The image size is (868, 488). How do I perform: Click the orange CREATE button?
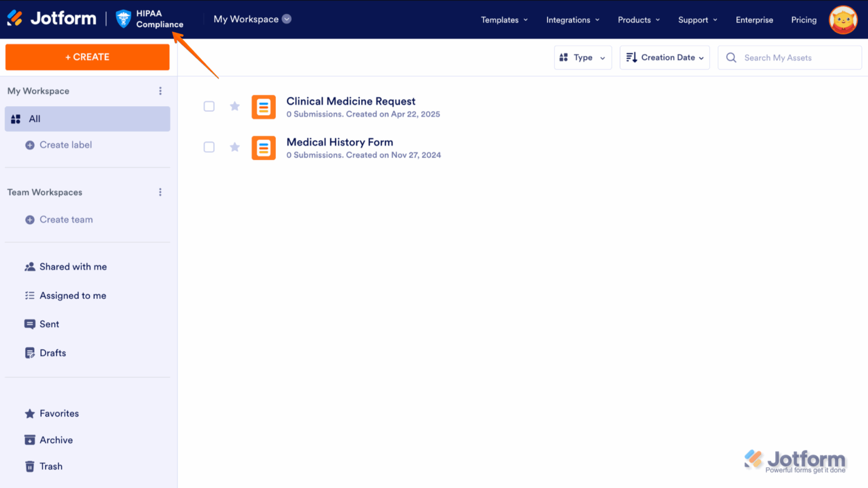(x=87, y=56)
